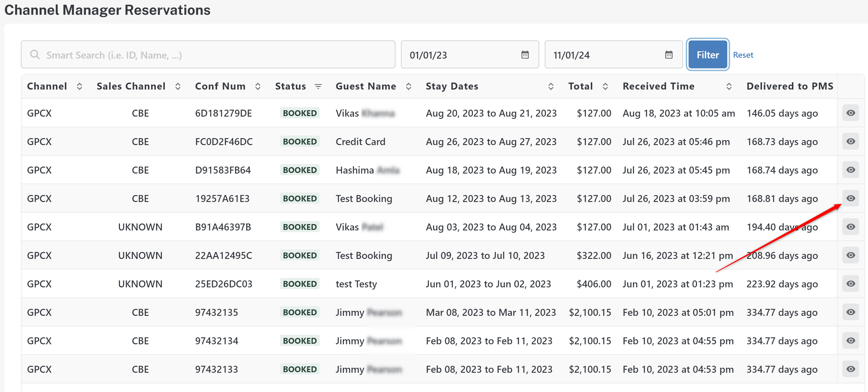Click guest name Credit Card
This screenshot has width=868, height=392.
[x=360, y=142]
